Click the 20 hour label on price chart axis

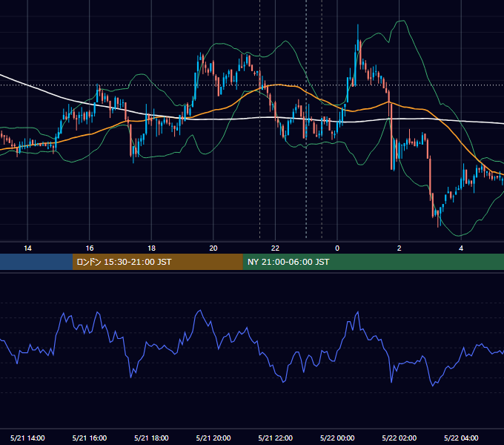pos(213,248)
